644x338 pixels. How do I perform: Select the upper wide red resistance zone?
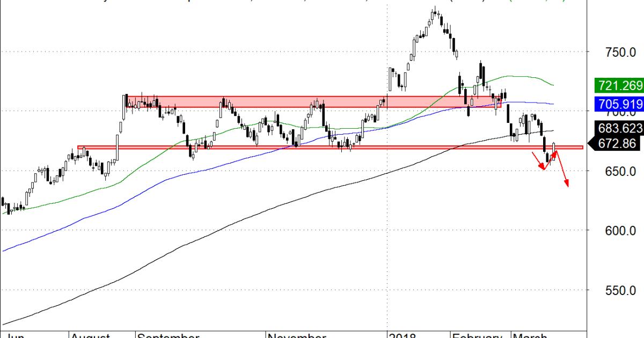click(311, 102)
